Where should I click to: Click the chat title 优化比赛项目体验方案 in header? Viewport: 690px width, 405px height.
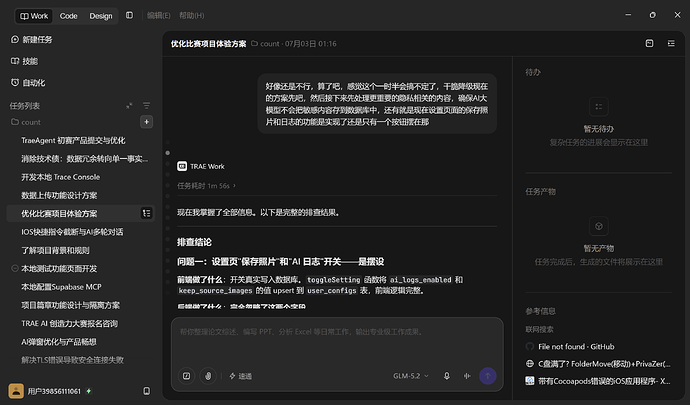click(209, 44)
